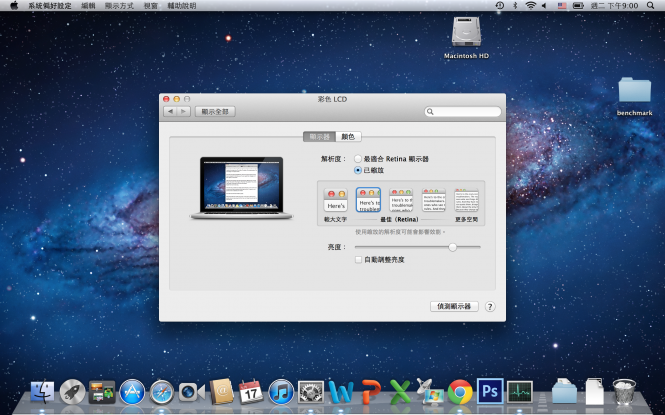The height and width of the screenshot is (415, 665).
Task: Choose the 更多空間 resolution thumbnail
Action: pos(466,200)
